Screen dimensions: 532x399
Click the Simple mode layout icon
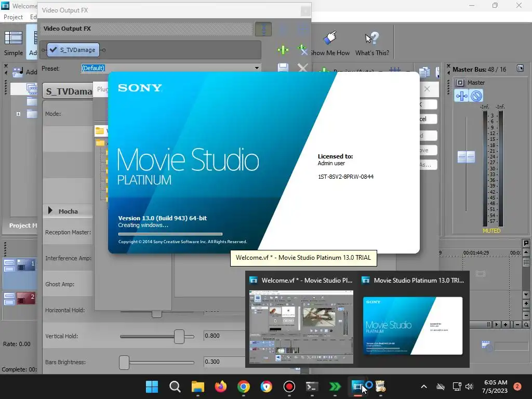coord(13,37)
